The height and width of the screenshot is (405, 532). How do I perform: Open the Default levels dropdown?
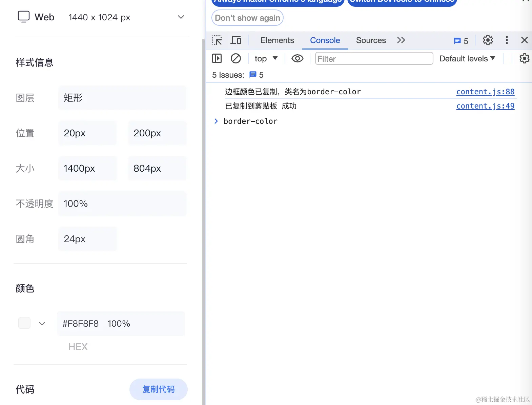pyautogui.click(x=467, y=59)
